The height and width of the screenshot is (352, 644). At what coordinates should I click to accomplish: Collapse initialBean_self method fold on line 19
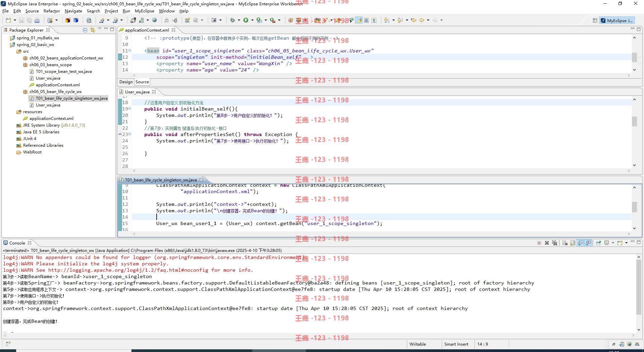point(130,109)
